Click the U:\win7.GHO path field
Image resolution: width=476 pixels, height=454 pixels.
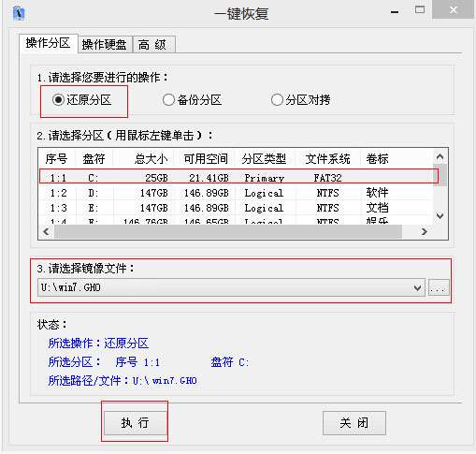(x=231, y=287)
